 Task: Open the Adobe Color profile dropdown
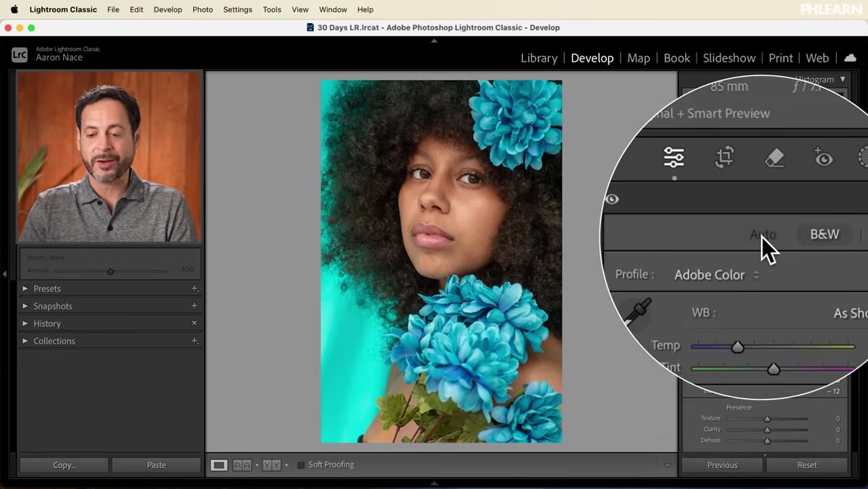(x=717, y=275)
